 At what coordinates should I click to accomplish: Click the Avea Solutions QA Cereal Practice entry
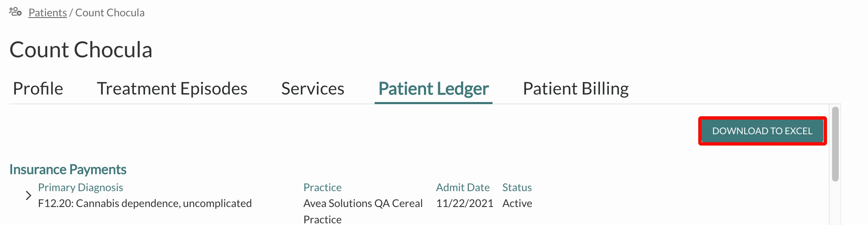point(363,211)
